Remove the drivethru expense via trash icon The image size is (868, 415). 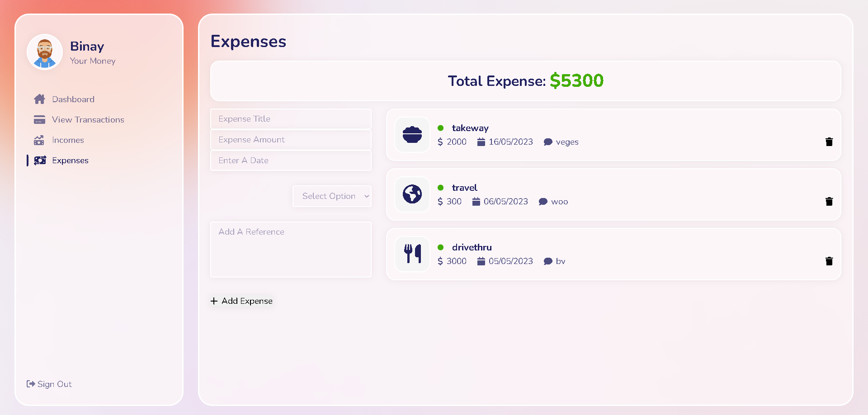(829, 261)
